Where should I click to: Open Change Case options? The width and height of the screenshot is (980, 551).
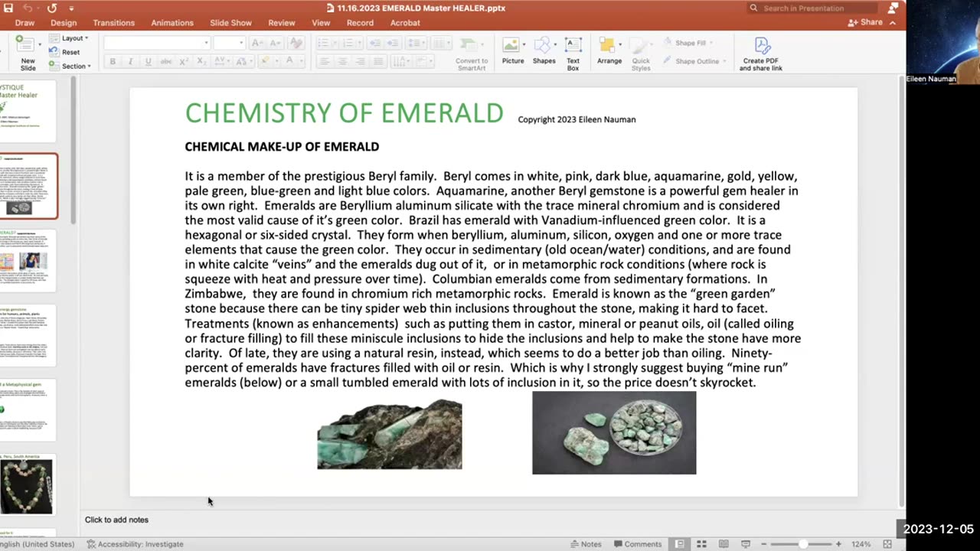[x=242, y=61]
